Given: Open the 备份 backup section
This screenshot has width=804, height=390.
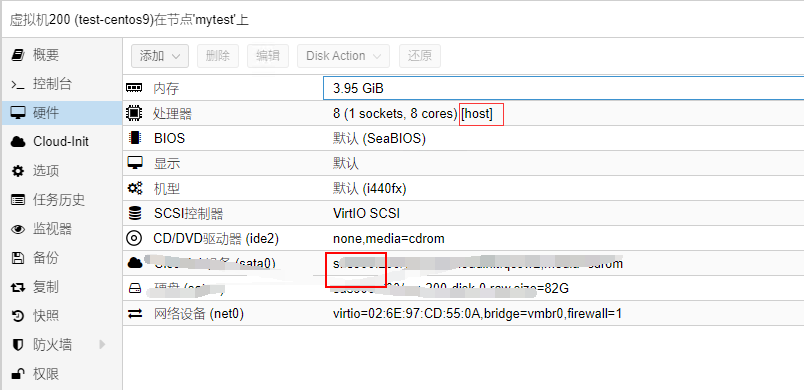Looking at the screenshot, I should 62,258.
